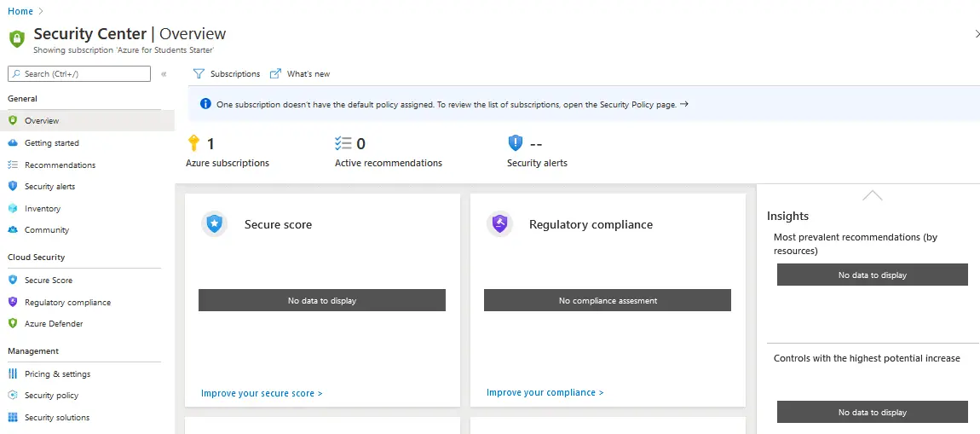Follow the Improve your secure score link
This screenshot has width=980, height=434.
click(262, 394)
